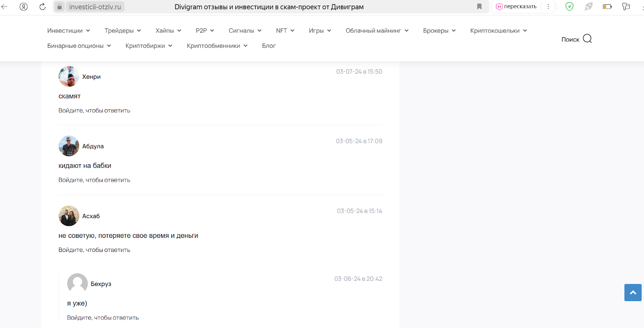Expand the Хайпы menu
The image size is (644, 328).
pos(168,31)
